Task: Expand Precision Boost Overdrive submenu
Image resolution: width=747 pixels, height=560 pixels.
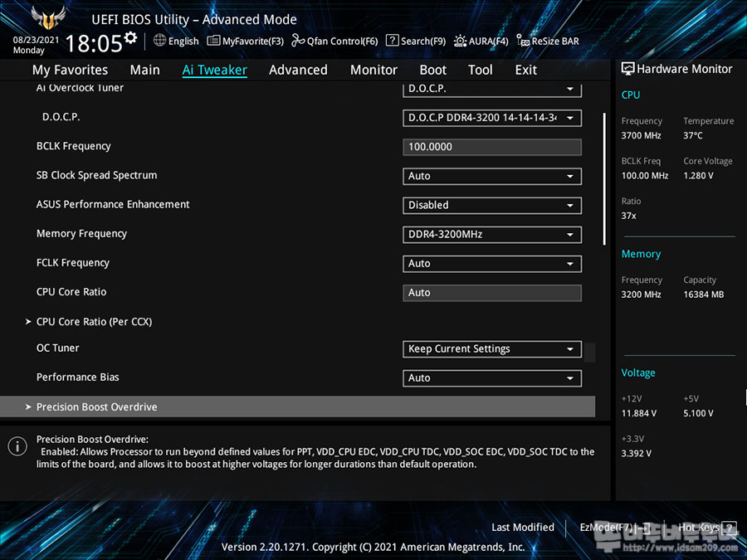Action: click(x=297, y=407)
